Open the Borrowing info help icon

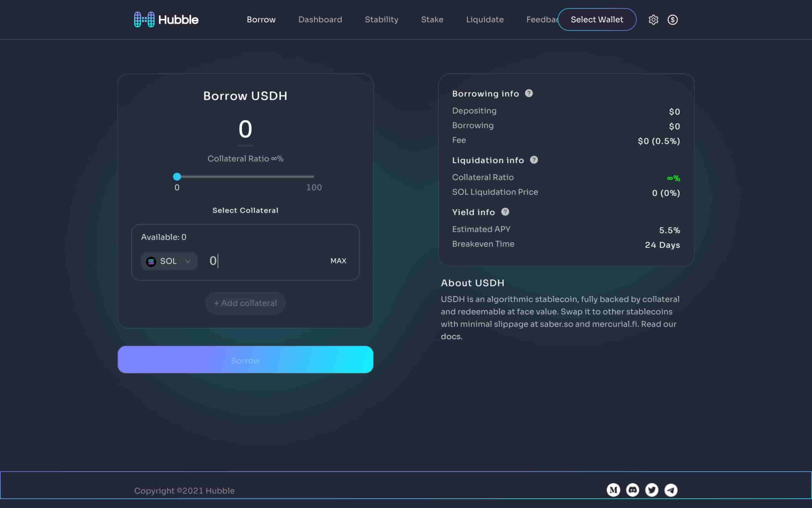tap(529, 93)
